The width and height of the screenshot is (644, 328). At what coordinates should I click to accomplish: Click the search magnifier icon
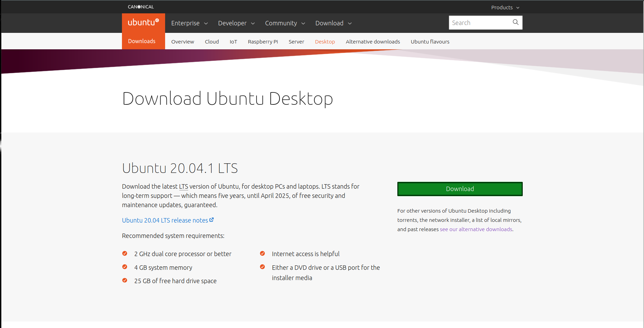(x=515, y=22)
